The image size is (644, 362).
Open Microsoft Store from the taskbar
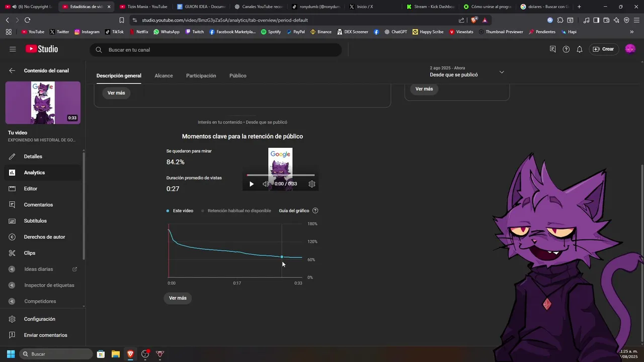tap(101, 354)
